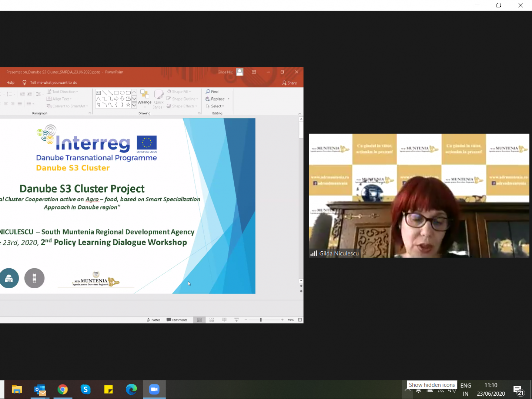Open Ribbon Display Options icon

pyautogui.click(x=254, y=72)
